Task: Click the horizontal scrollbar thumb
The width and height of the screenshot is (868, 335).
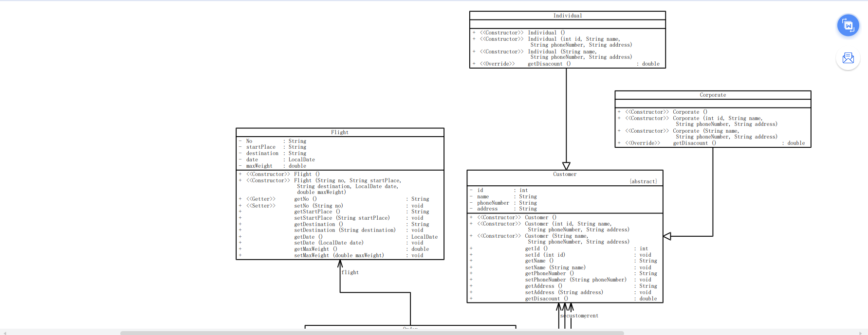Action: [x=372, y=333]
